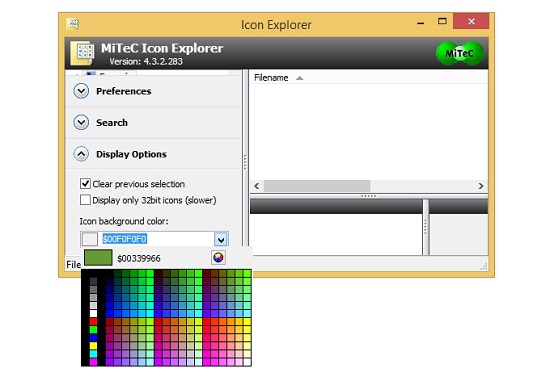This screenshot has width=550, height=381.
Task: Expand the Search section
Action: [81, 122]
